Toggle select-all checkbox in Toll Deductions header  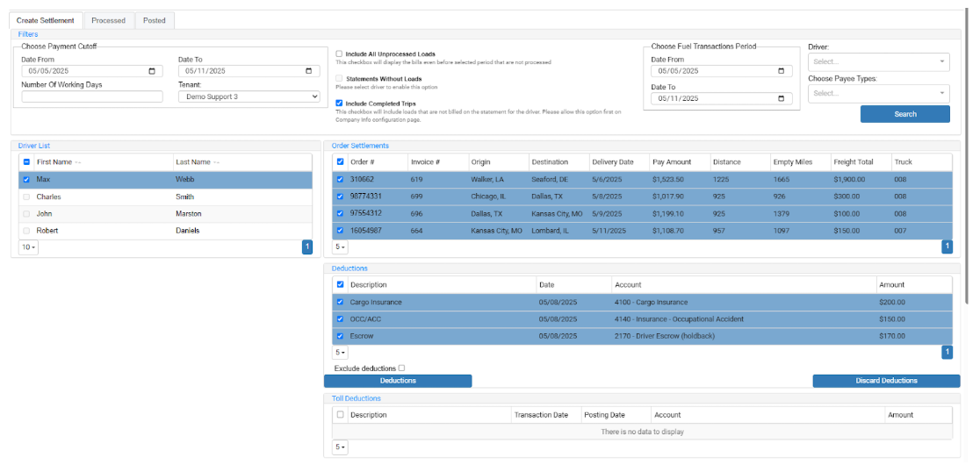(340, 415)
